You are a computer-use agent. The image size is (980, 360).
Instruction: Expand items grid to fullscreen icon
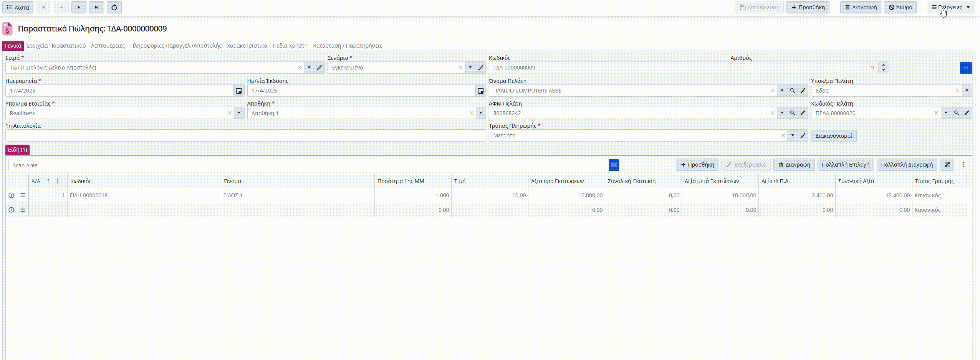coord(947,165)
